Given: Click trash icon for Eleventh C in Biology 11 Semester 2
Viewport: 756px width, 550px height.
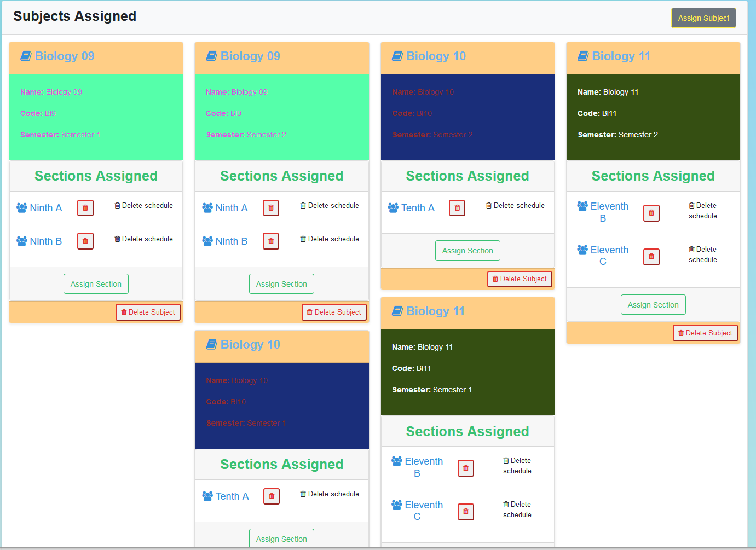Looking at the screenshot, I should coord(651,257).
